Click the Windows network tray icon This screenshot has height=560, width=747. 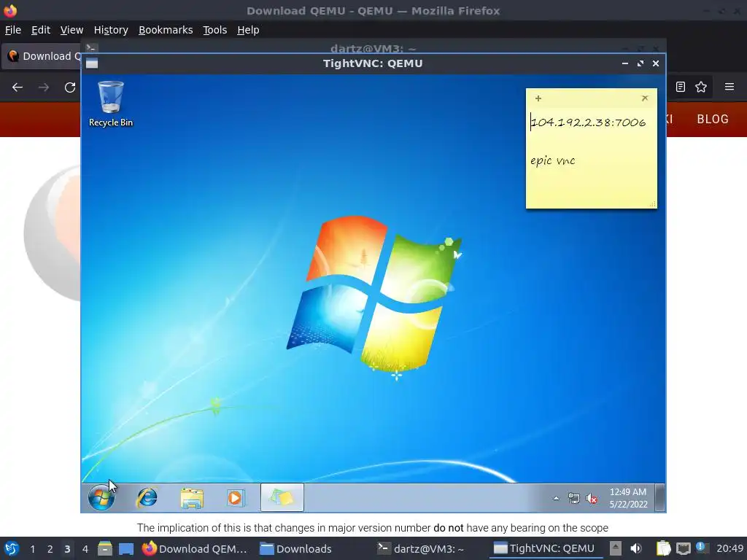point(574,499)
